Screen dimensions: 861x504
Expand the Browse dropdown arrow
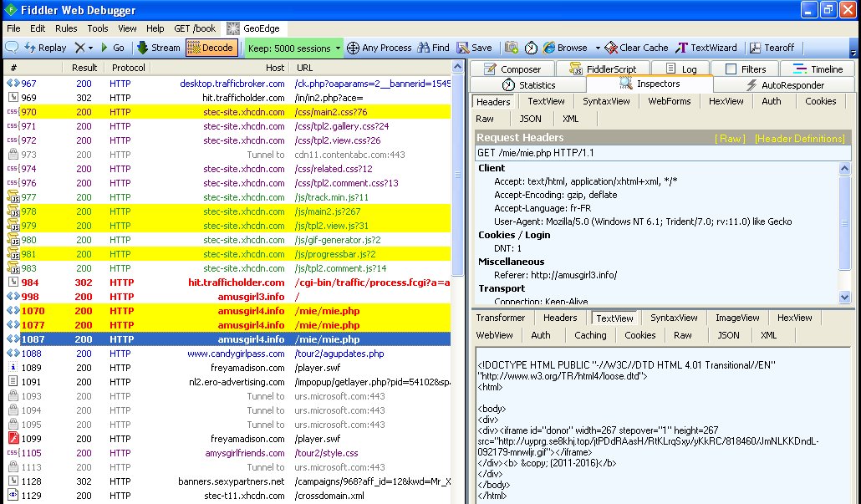[x=598, y=48]
